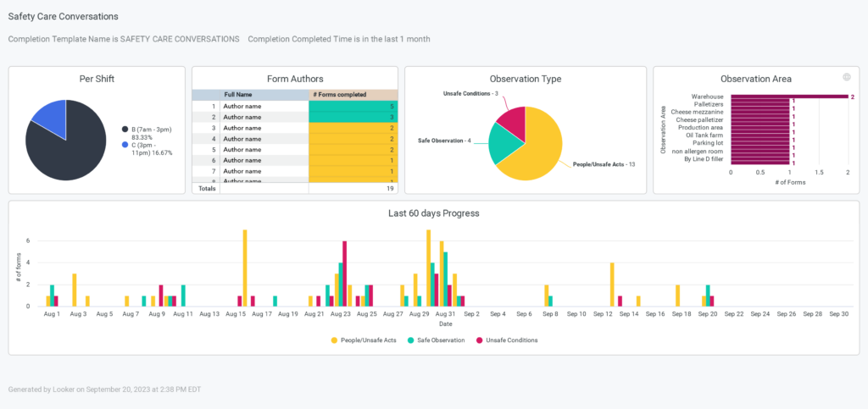This screenshot has width=868, height=409.
Task: Click the Safe Observation - 4 pie label
Action: tap(444, 141)
